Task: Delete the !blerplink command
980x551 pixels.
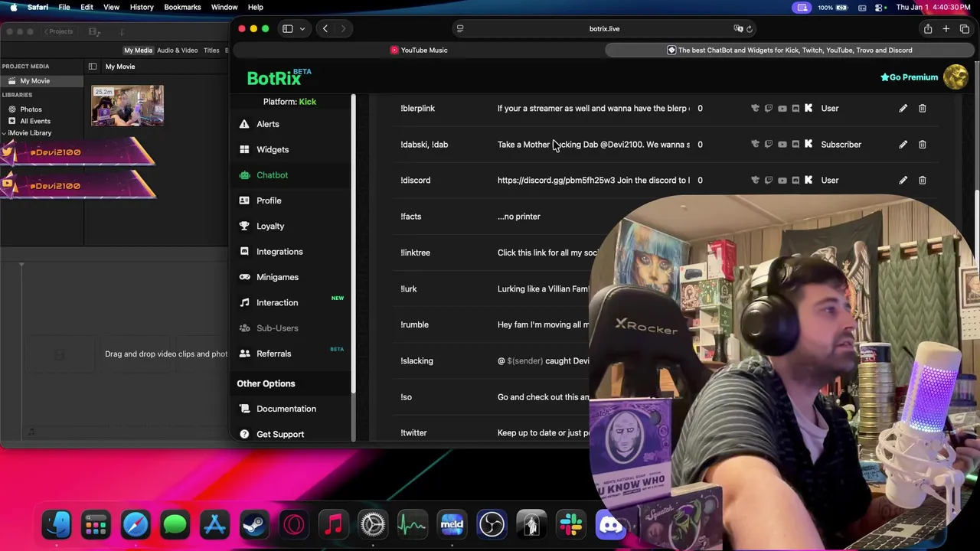Action: point(922,108)
